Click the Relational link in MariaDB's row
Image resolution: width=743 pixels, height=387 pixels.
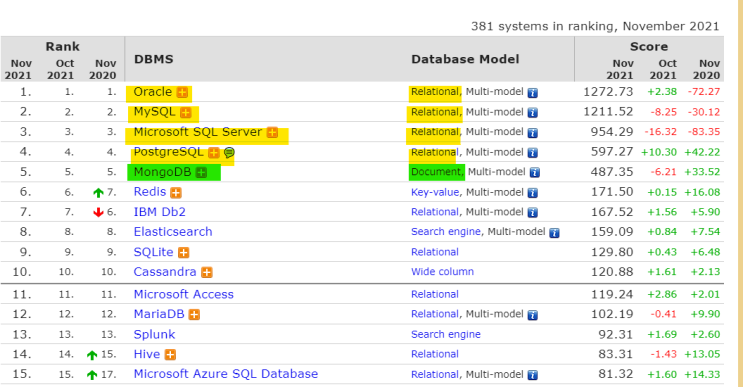pyautogui.click(x=435, y=314)
